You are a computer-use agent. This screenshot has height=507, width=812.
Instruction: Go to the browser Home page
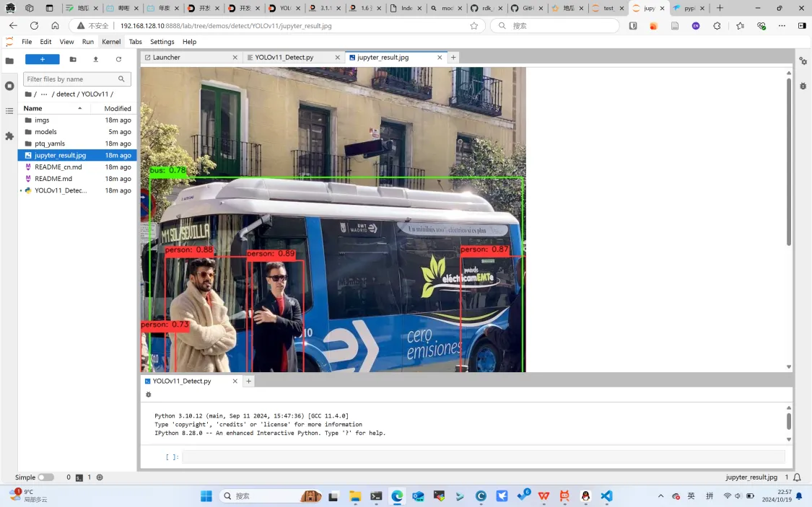pos(55,25)
